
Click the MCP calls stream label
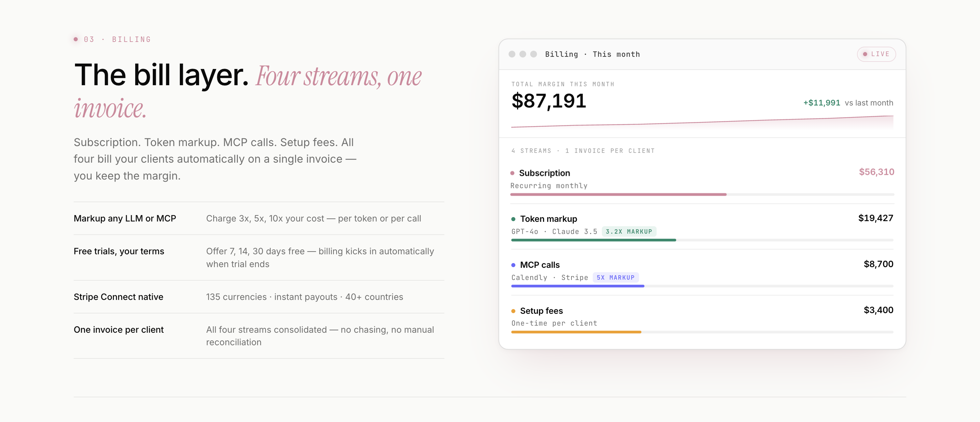(540, 265)
